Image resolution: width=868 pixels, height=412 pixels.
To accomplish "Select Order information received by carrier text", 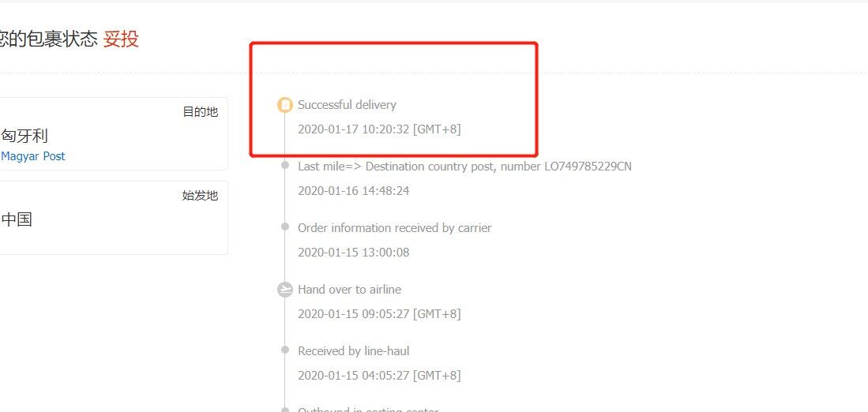I will point(394,228).
